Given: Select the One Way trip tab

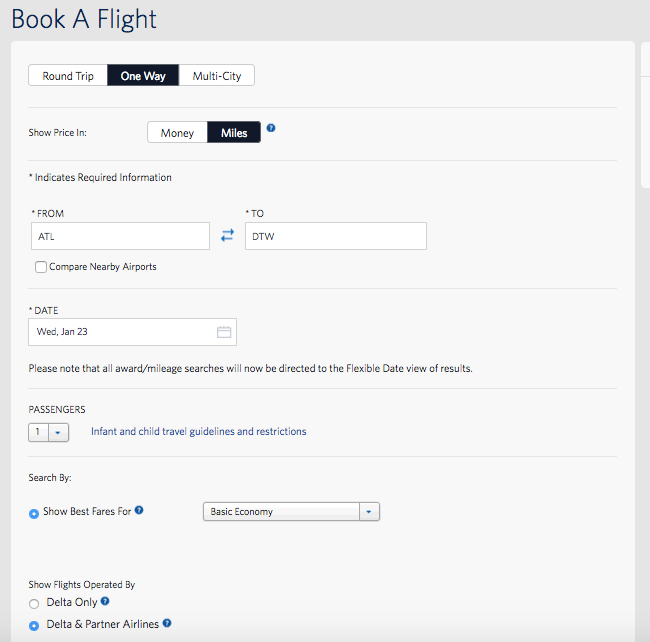Looking at the screenshot, I should [143, 76].
